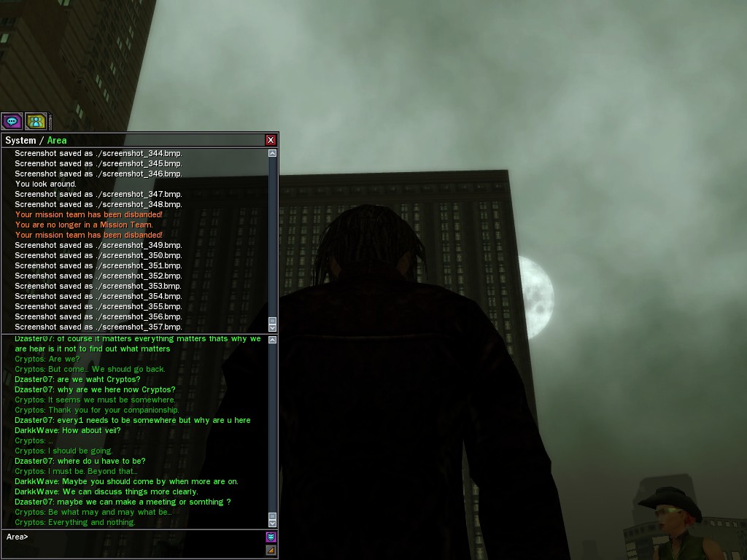The width and height of the screenshot is (747, 560).
Task: Click DarkkWave's "How about veil?" message
Action: [68, 430]
